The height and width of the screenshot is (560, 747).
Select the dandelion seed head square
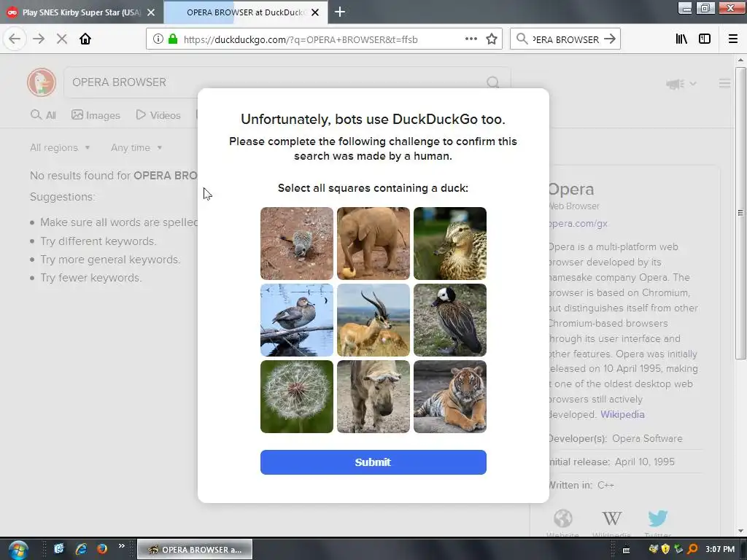(297, 397)
